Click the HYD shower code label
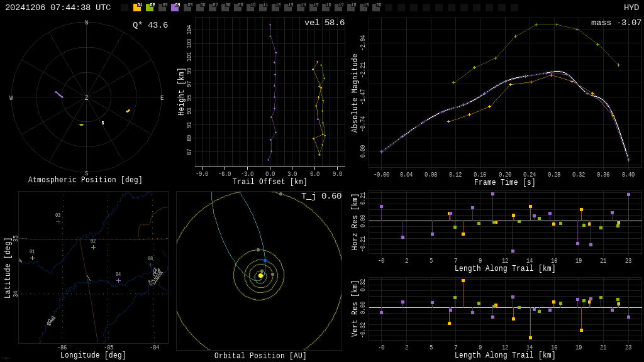Viewport: 644px width, 362px height. [631, 8]
